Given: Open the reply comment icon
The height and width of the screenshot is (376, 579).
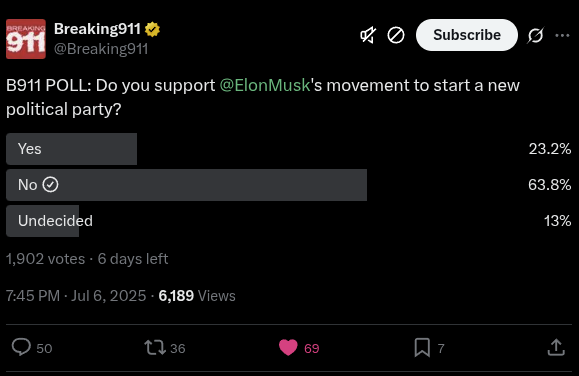Looking at the screenshot, I should tap(21, 348).
